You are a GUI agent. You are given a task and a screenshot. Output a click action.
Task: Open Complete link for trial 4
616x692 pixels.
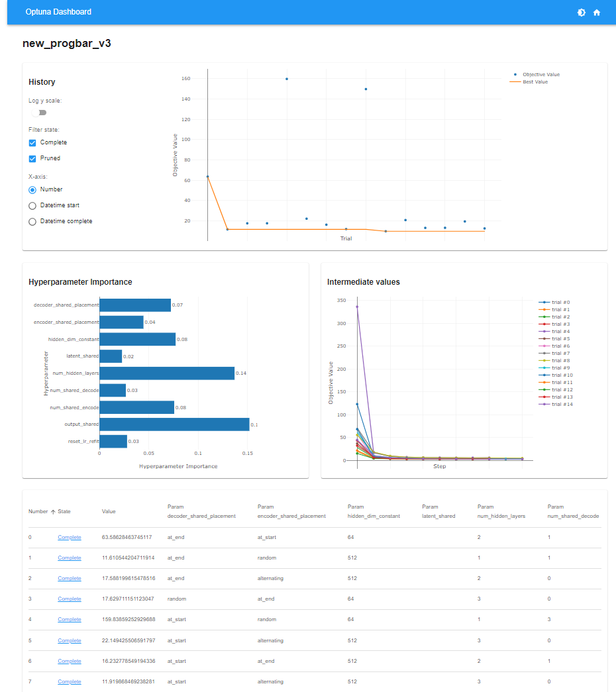pyautogui.click(x=70, y=620)
